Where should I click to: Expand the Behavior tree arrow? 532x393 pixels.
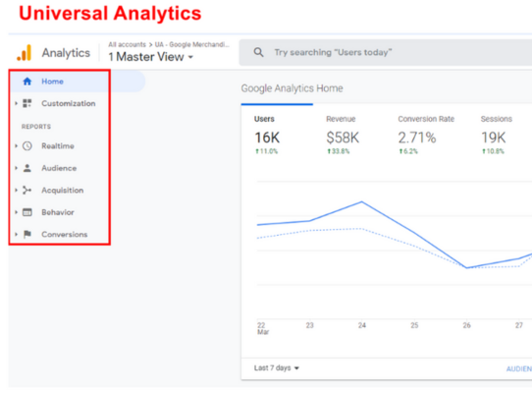click(16, 212)
